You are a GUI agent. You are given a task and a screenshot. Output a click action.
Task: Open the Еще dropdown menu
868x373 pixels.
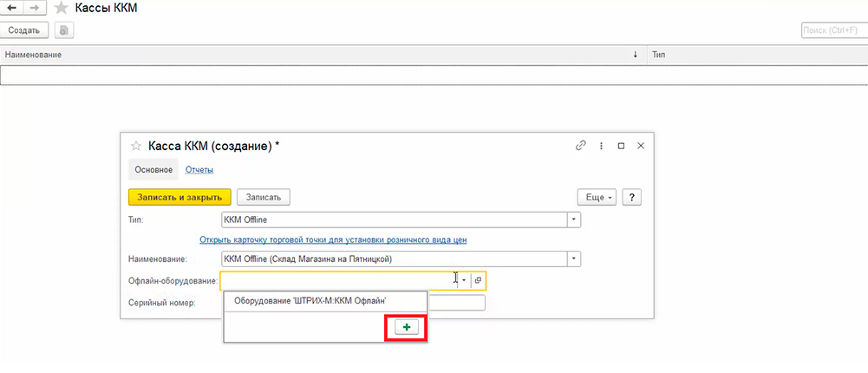tap(598, 197)
